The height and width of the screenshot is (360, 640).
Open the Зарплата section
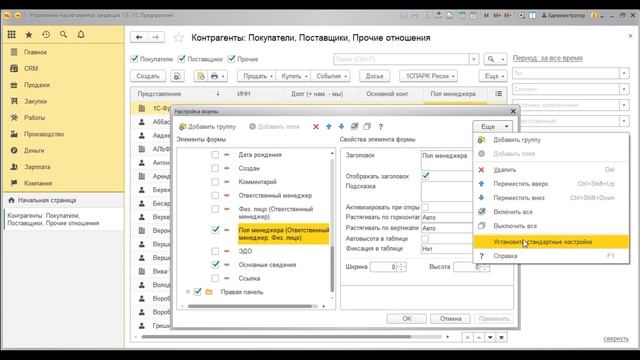click(37, 167)
